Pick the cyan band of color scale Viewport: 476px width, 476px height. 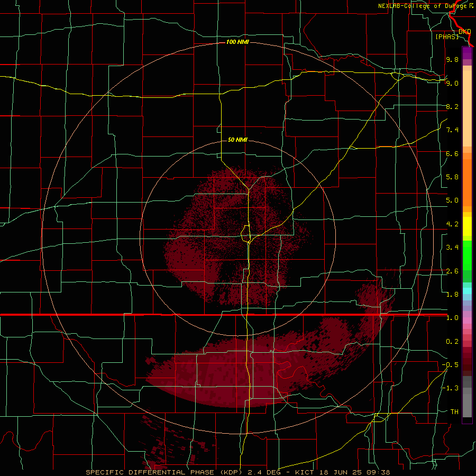click(467, 291)
